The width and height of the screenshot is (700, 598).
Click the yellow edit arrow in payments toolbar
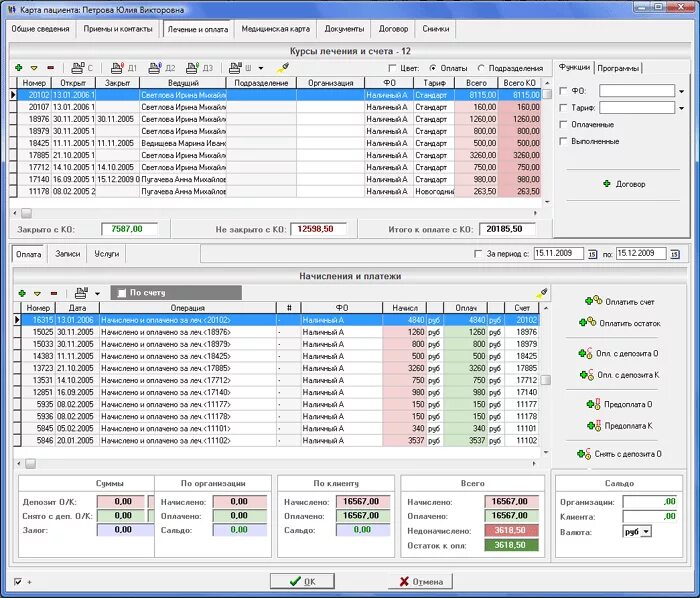tap(38, 294)
